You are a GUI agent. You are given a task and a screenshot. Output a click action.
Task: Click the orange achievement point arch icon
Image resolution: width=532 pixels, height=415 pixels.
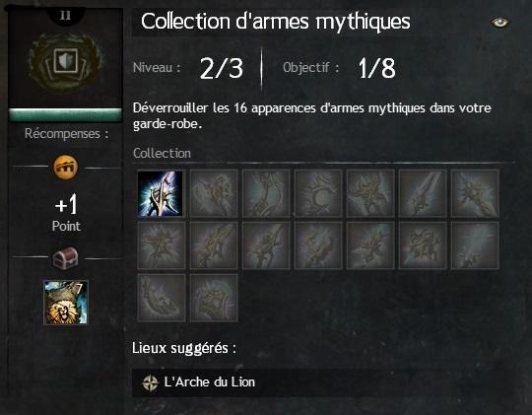tap(65, 168)
